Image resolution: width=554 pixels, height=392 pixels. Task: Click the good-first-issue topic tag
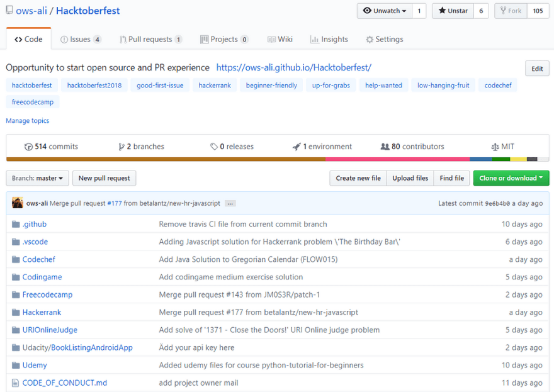(x=160, y=86)
